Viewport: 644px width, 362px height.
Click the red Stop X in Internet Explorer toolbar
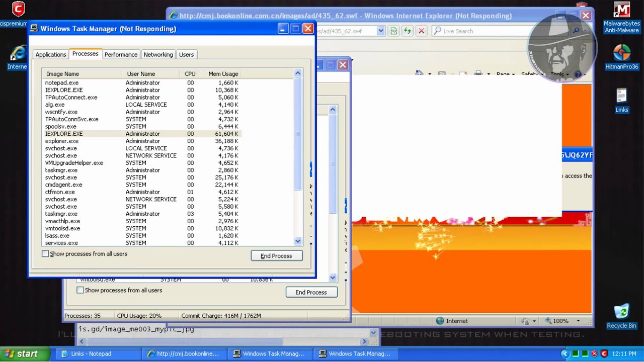[421, 31]
